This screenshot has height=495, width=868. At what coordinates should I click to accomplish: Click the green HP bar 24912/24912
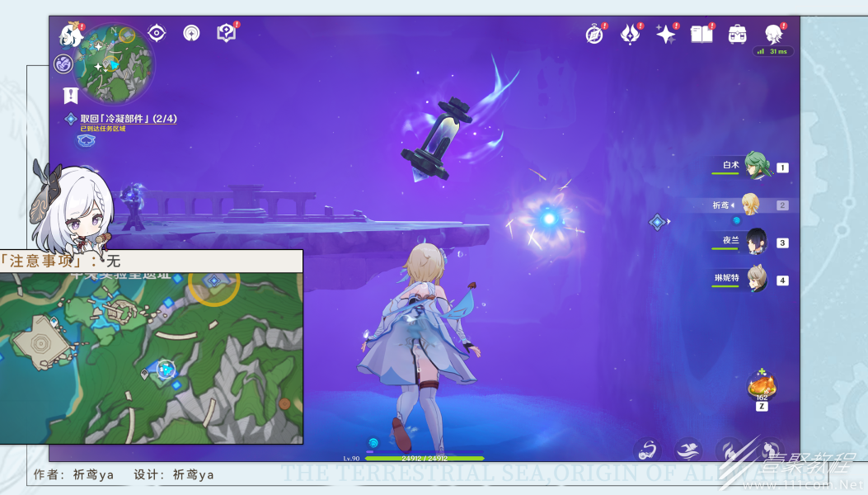tap(425, 458)
